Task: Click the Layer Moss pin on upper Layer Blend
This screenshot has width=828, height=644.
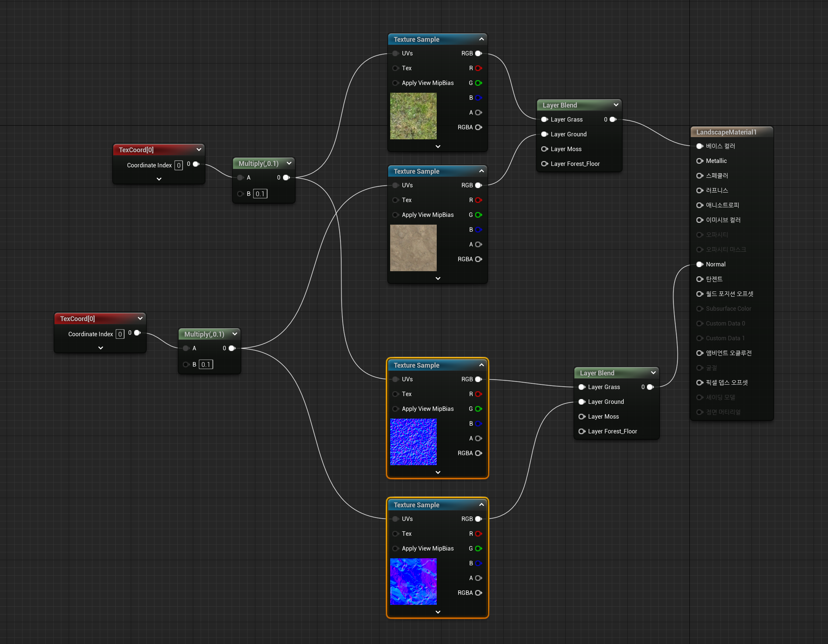Action: (x=544, y=149)
